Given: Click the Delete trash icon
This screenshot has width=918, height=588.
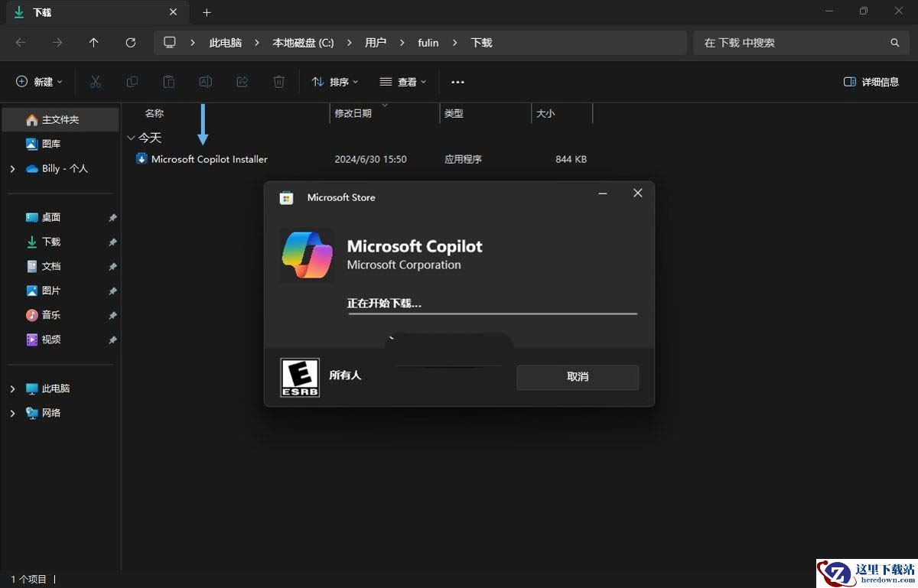Looking at the screenshot, I should pyautogui.click(x=279, y=82).
